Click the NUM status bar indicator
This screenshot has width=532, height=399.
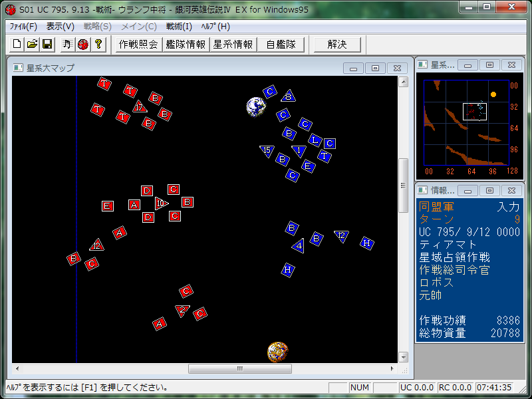(360, 388)
